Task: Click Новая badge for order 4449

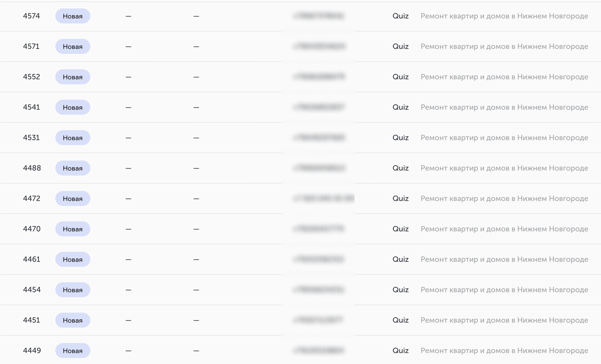Action: 73,351
